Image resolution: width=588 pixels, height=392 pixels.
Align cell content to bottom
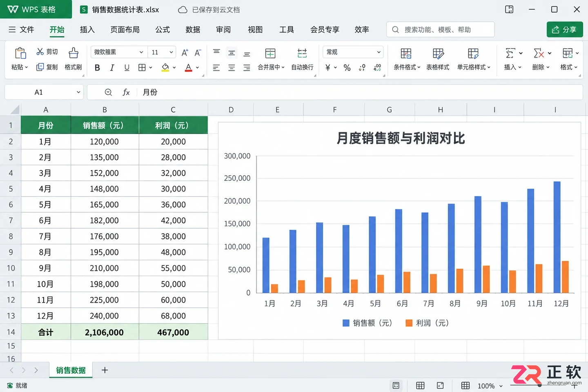click(x=247, y=54)
